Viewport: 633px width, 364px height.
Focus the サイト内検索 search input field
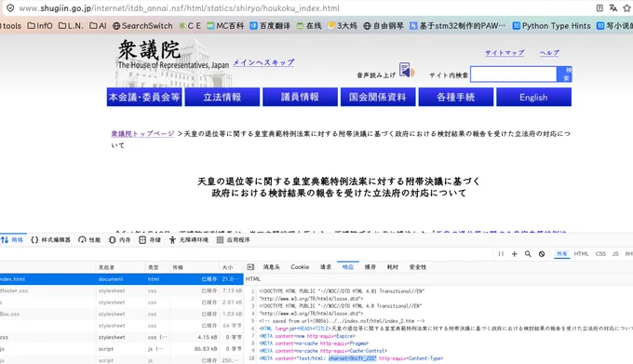(514, 74)
